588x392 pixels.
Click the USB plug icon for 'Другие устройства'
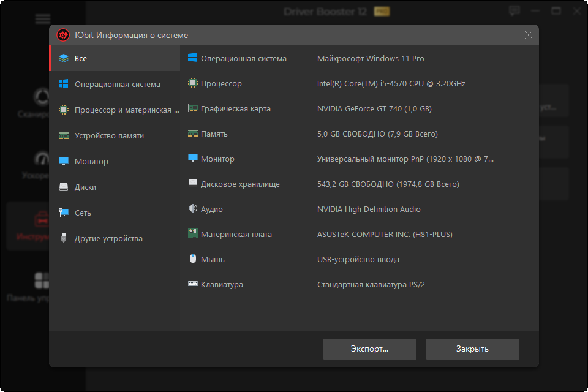click(x=64, y=238)
